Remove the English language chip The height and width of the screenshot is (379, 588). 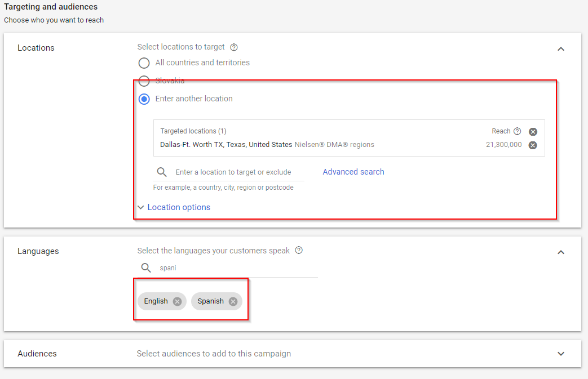click(x=177, y=301)
